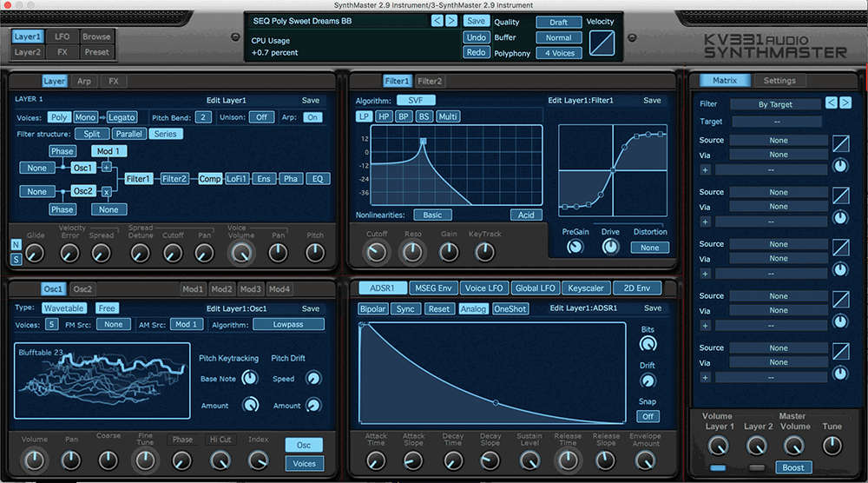
Task: Click the Redo button
Action: coord(476,52)
